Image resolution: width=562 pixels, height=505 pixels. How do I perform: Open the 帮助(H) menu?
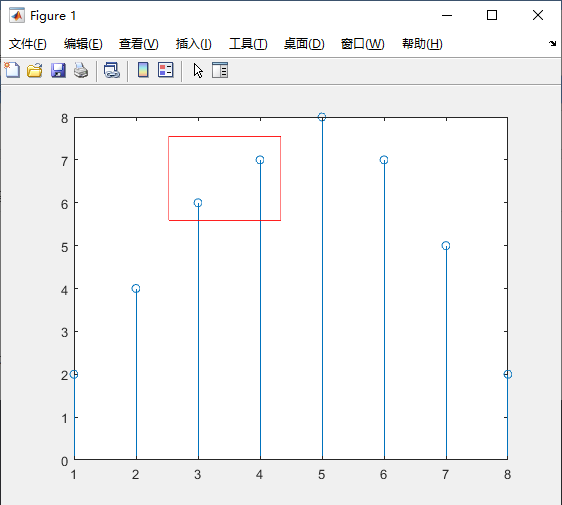click(422, 44)
